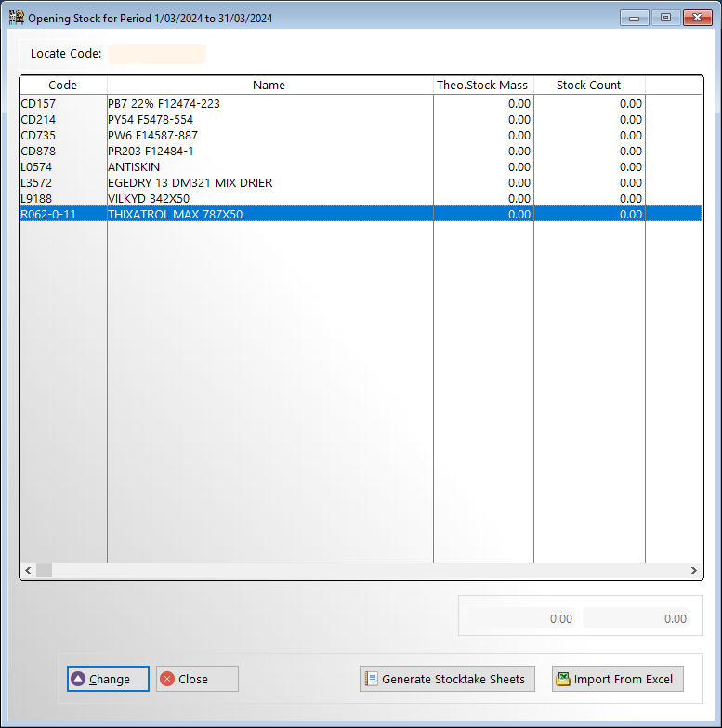Click the sheet icon on Generate Stocktake button

coord(371,679)
